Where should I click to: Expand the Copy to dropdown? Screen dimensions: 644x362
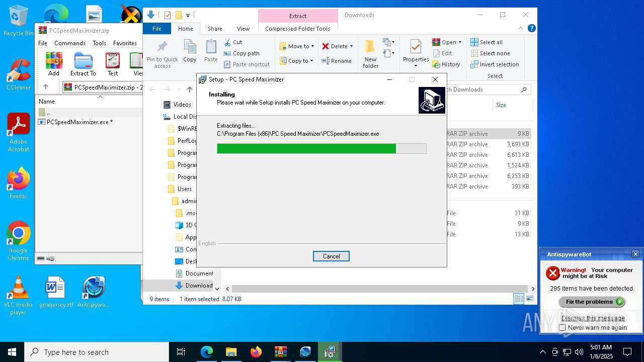click(311, 61)
